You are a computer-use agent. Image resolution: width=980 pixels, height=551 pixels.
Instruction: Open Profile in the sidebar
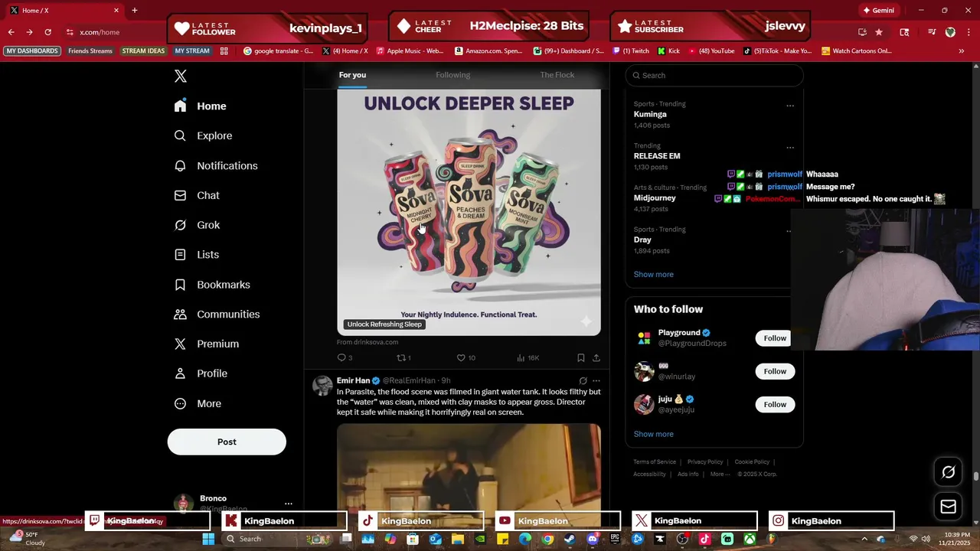click(x=201, y=373)
